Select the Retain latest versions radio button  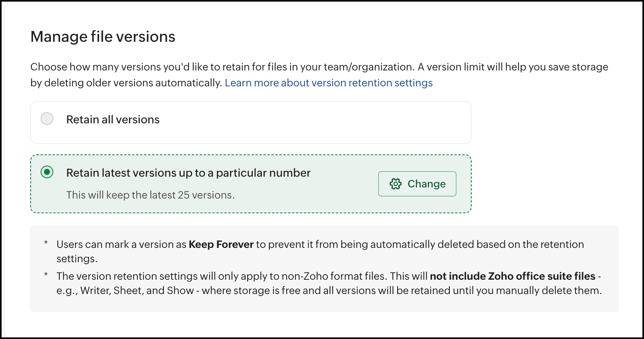pyautogui.click(x=47, y=172)
